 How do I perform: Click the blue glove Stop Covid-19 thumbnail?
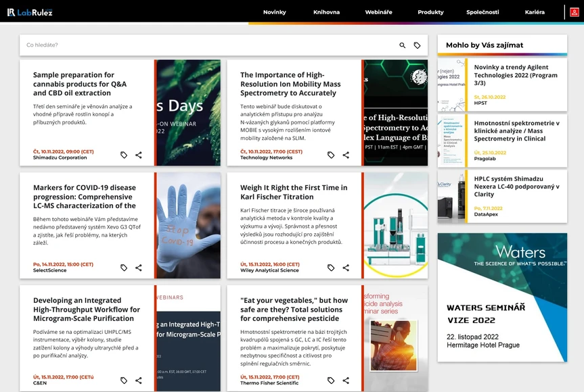pos(188,225)
